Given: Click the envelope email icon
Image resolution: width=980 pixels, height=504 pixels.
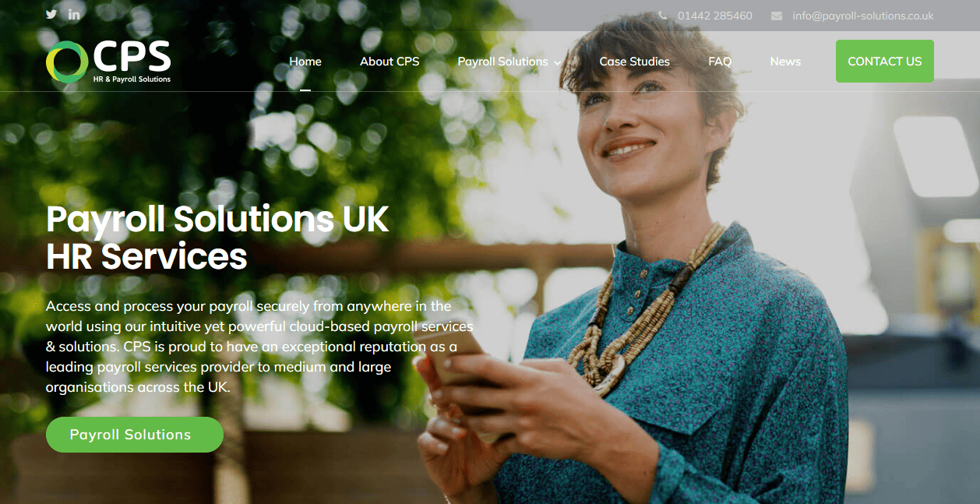Looking at the screenshot, I should (777, 16).
